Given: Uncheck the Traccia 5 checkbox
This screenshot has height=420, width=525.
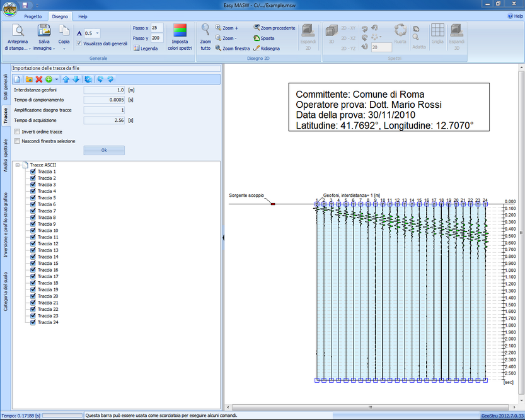Looking at the screenshot, I should click(x=33, y=197).
